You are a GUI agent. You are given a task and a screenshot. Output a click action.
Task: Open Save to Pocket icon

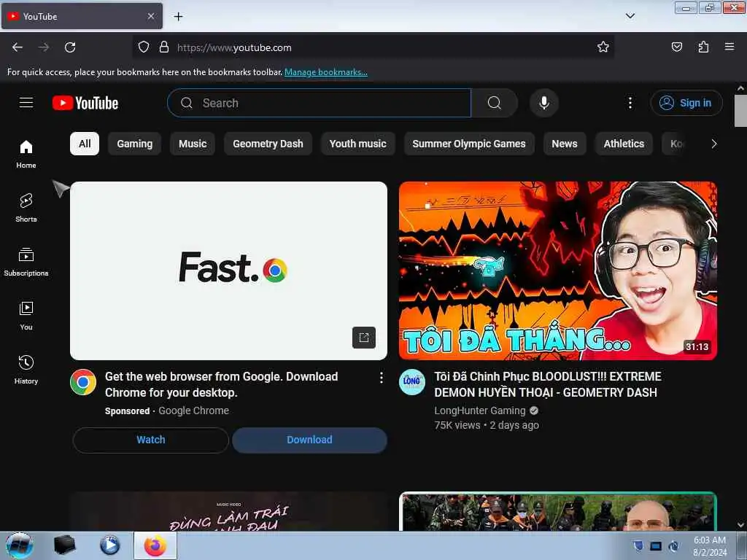click(x=676, y=47)
